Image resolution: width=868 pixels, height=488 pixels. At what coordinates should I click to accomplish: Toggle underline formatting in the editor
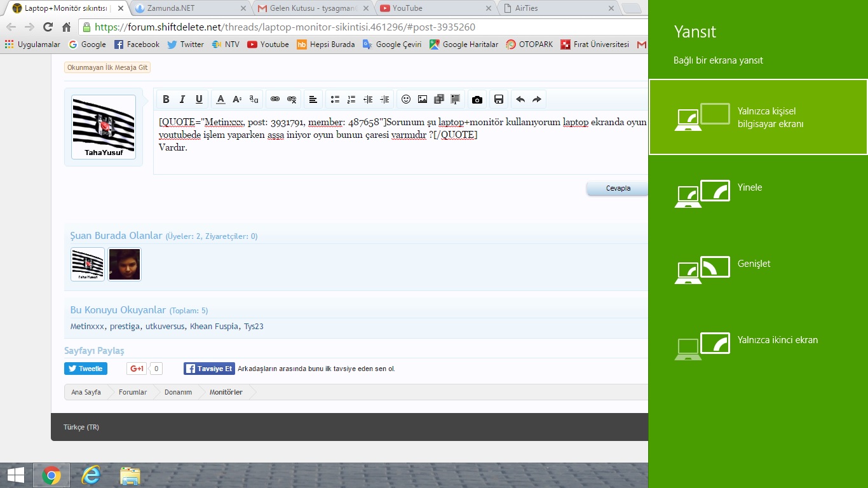pos(199,99)
